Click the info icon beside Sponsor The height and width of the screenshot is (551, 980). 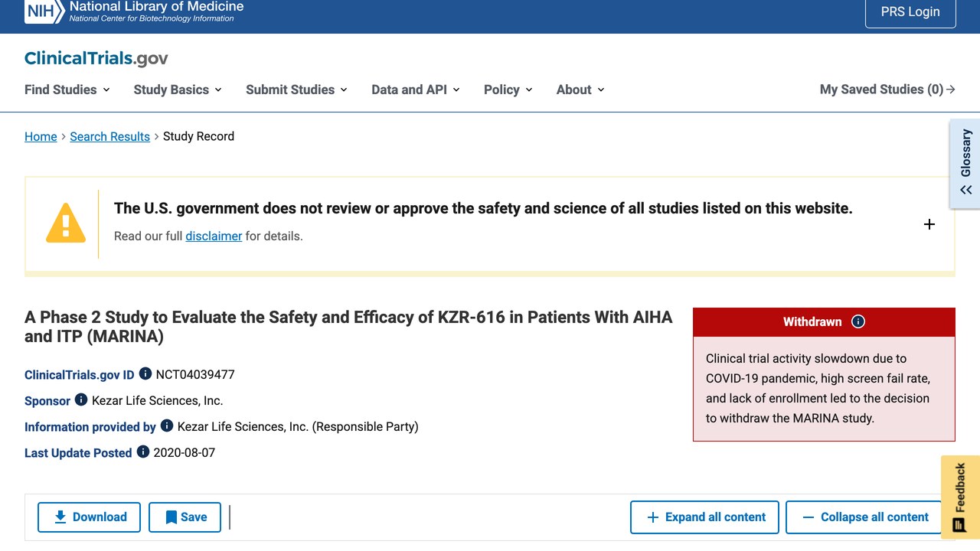[x=81, y=400]
